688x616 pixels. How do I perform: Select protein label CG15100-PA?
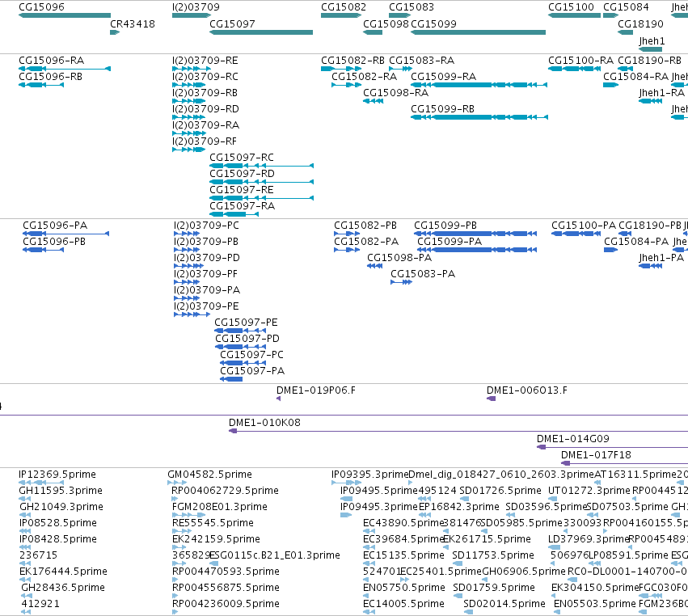tap(584, 226)
